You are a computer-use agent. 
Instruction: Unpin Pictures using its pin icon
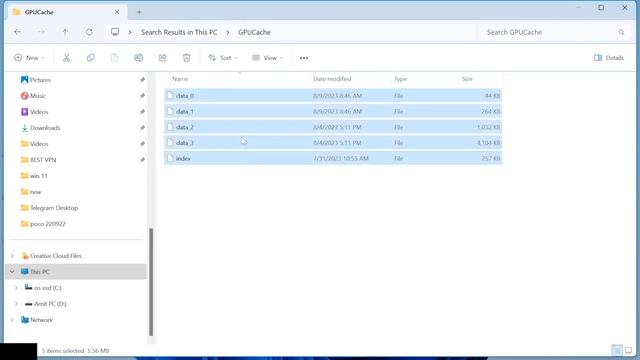click(142, 80)
